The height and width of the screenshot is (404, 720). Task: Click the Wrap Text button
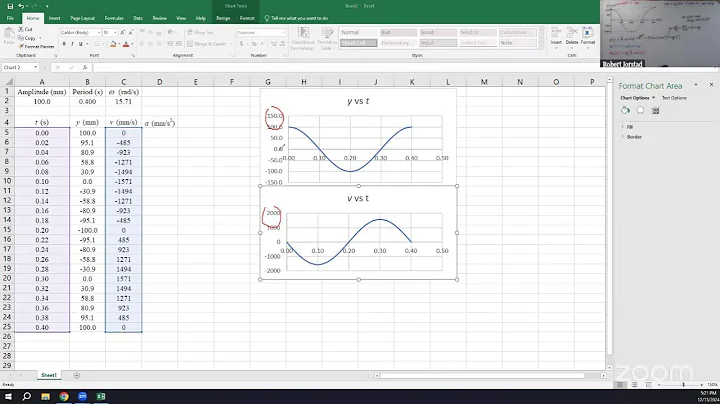click(201, 33)
